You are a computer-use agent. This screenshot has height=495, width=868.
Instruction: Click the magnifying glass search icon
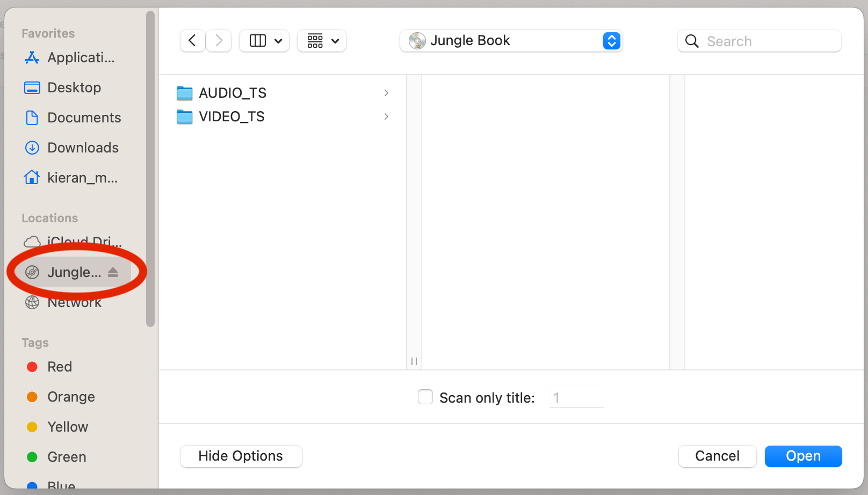(692, 41)
